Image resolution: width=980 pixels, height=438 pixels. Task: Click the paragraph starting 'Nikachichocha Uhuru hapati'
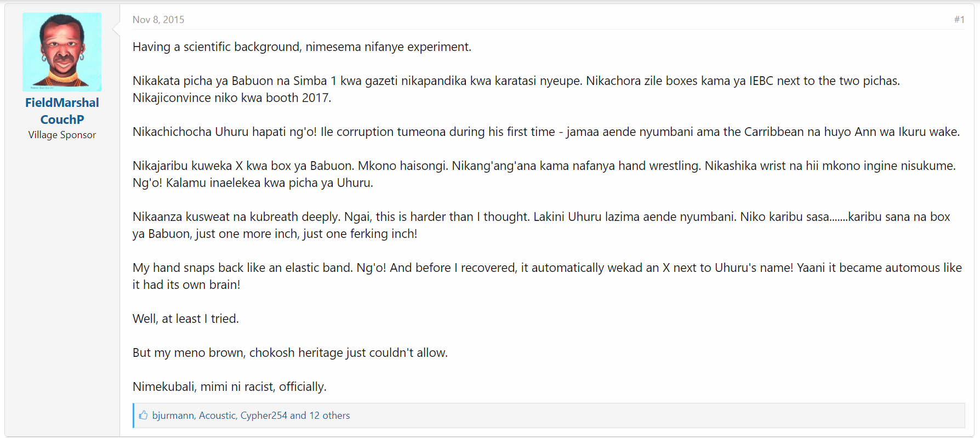click(x=545, y=132)
